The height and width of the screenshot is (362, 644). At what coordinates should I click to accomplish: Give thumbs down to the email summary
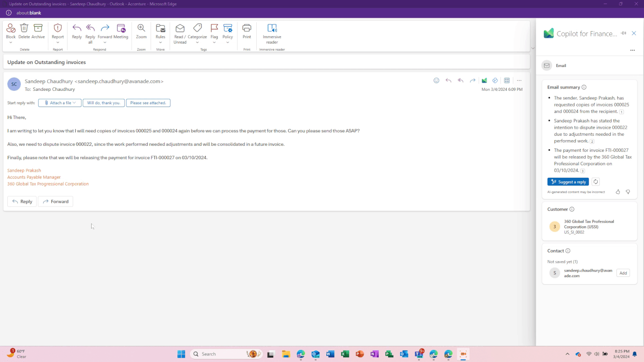[x=628, y=192]
